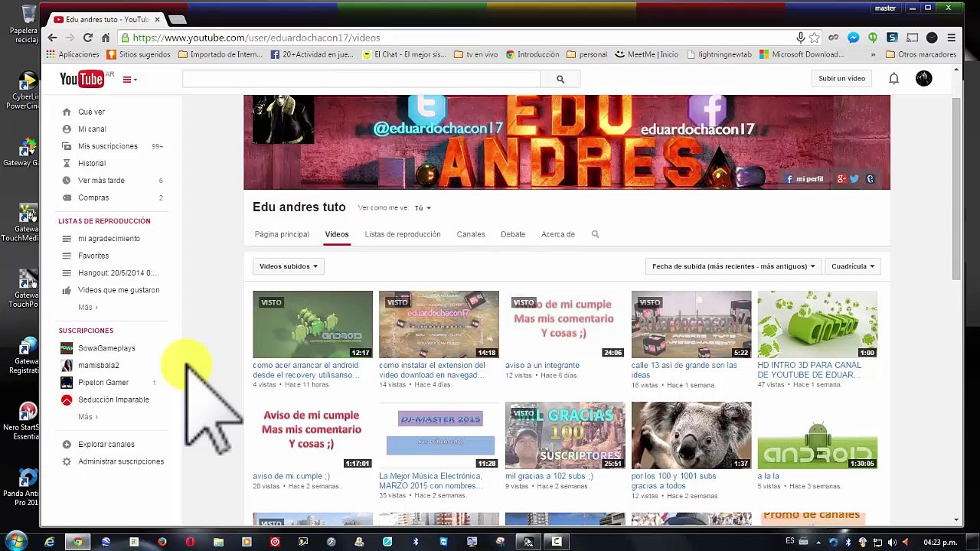This screenshot has width=980, height=551.
Task: Open the Pipelon Gamer subscription
Action: pyautogui.click(x=103, y=383)
